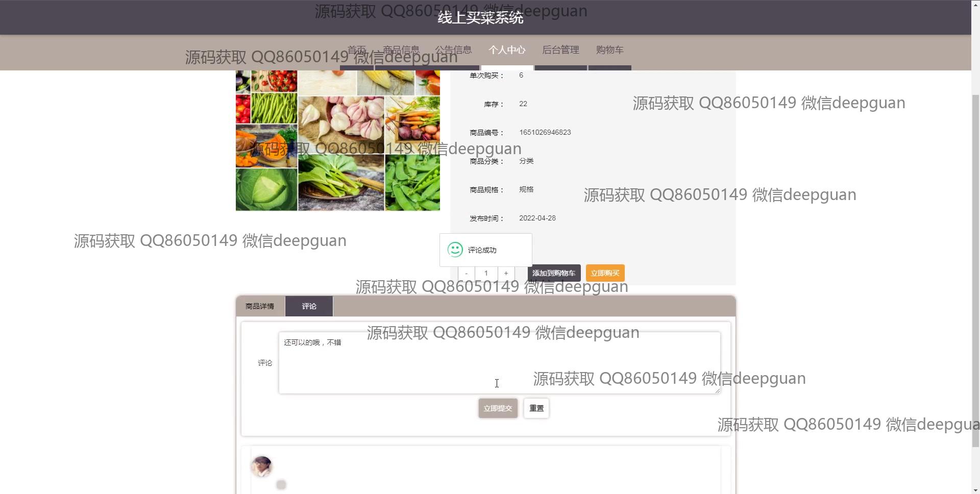Select the 评论 tab
Image resolution: width=980 pixels, height=494 pixels.
[x=309, y=306]
